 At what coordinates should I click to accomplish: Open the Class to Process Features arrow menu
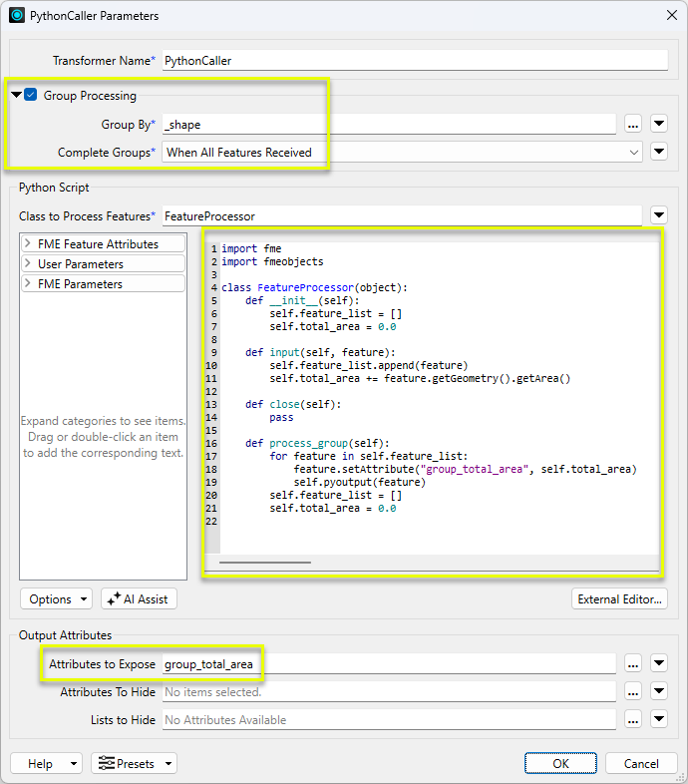(x=659, y=215)
